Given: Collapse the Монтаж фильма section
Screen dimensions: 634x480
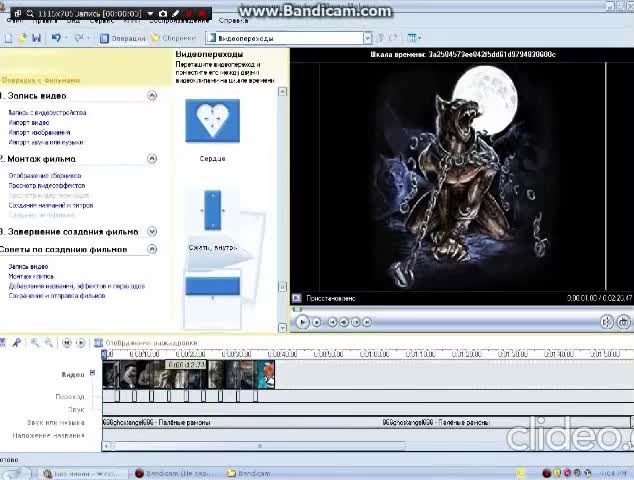Looking at the screenshot, I should tap(152, 159).
